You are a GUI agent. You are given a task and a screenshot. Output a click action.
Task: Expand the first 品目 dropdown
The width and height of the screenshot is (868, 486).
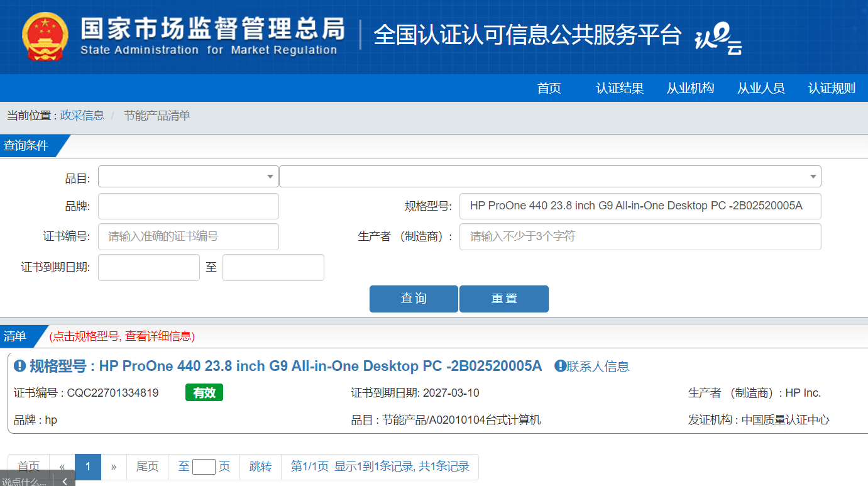coord(189,177)
